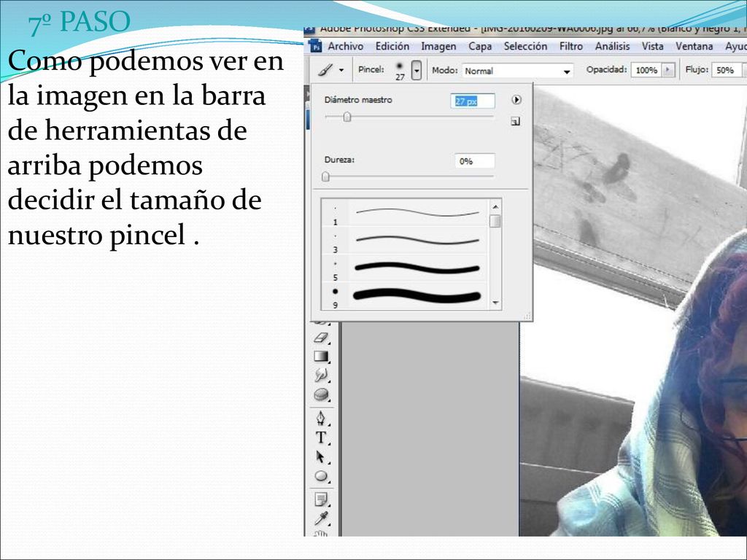Screen dimensions: 747x560
Task: Click the Opacidad: label
Action: [606, 69]
